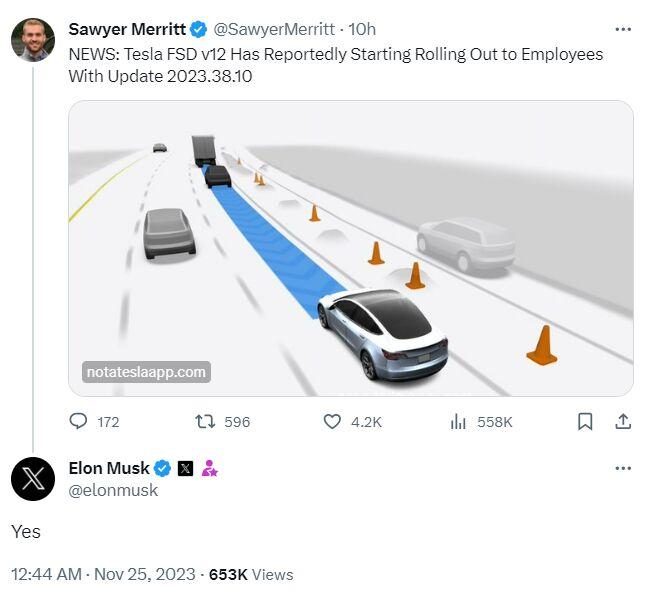Click the Sawyer Merritt display name
This screenshot has width=651, height=597.
tap(126, 28)
